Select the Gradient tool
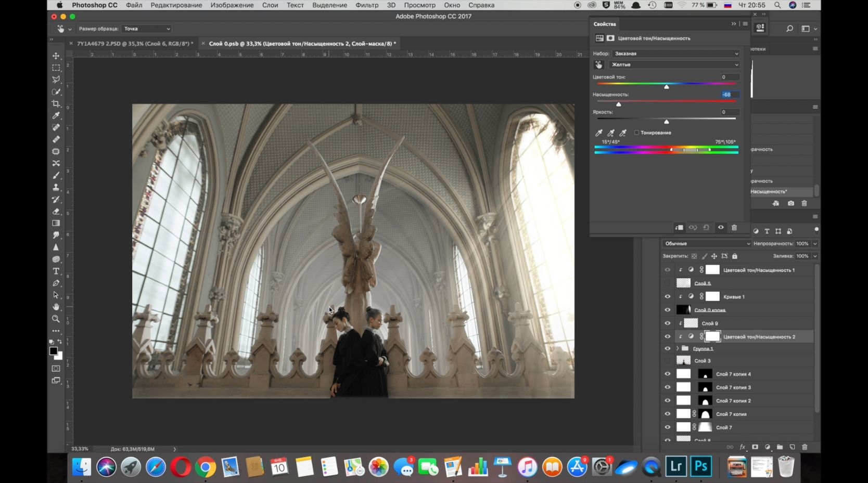The width and height of the screenshot is (868, 483). pyautogui.click(x=56, y=223)
